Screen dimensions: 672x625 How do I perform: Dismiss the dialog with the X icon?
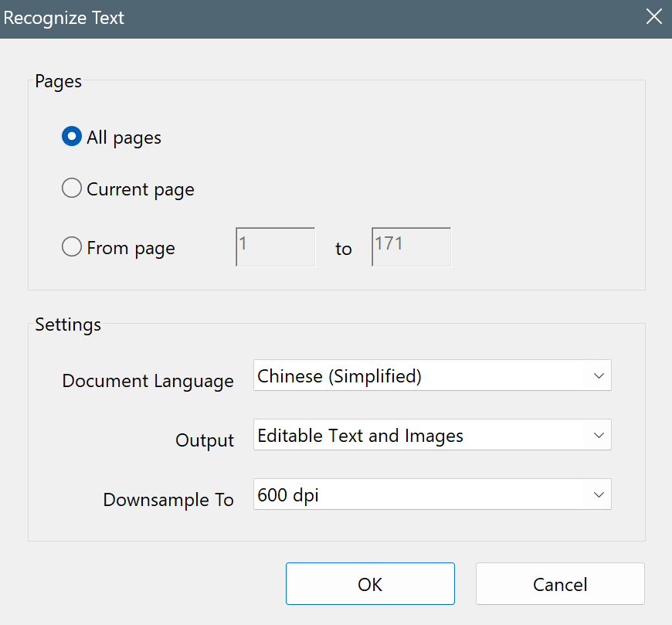(x=653, y=16)
